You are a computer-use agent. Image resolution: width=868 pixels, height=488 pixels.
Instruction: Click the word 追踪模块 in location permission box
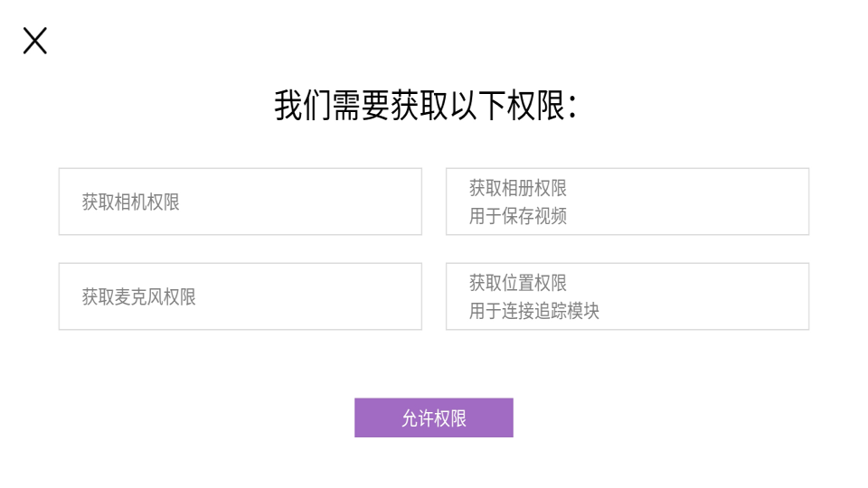point(567,311)
